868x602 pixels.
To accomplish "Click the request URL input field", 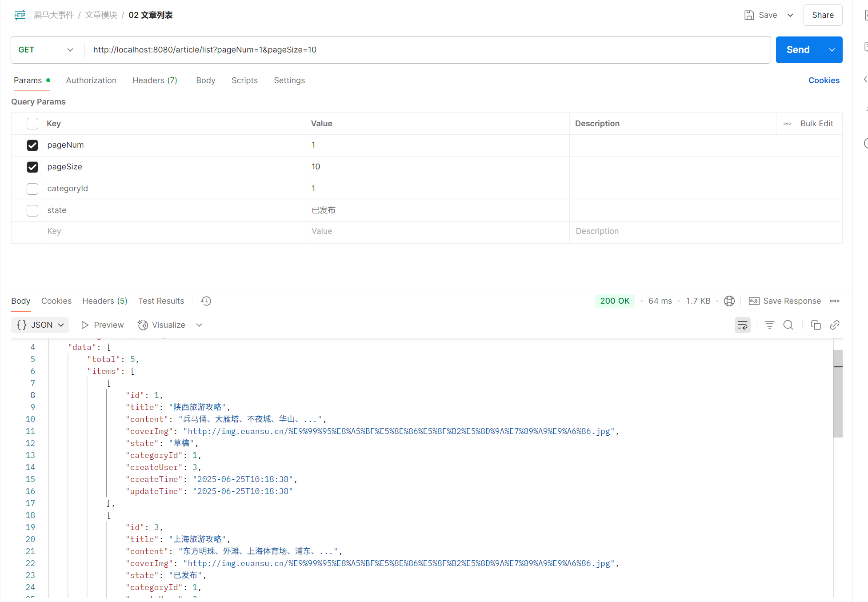I will click(427, 50).
